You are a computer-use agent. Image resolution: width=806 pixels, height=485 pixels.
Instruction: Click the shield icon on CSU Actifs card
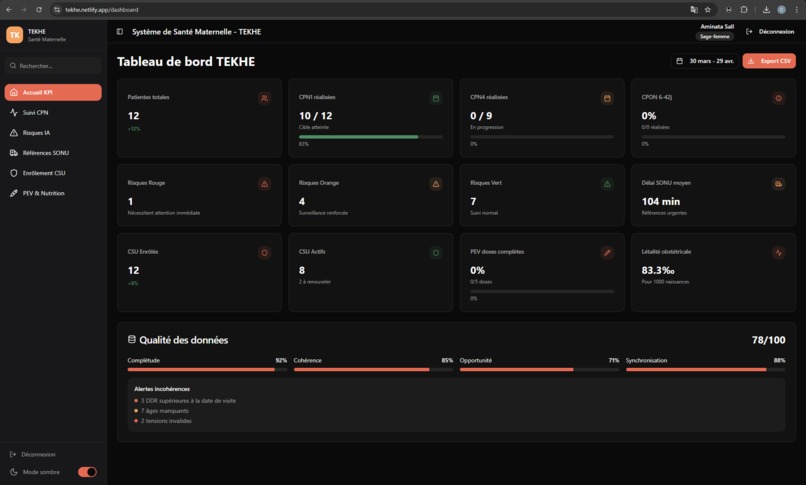coord(436,253)
